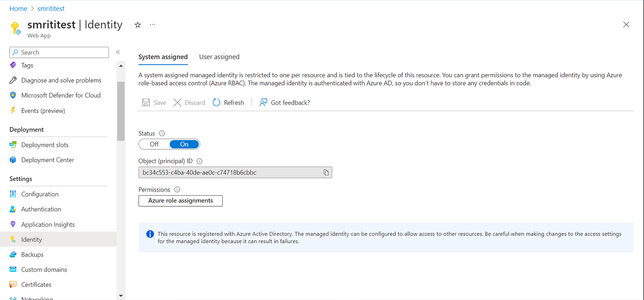Click the sidebar scroll up arrow
This screenshot has width=644, height=300.
121,66
